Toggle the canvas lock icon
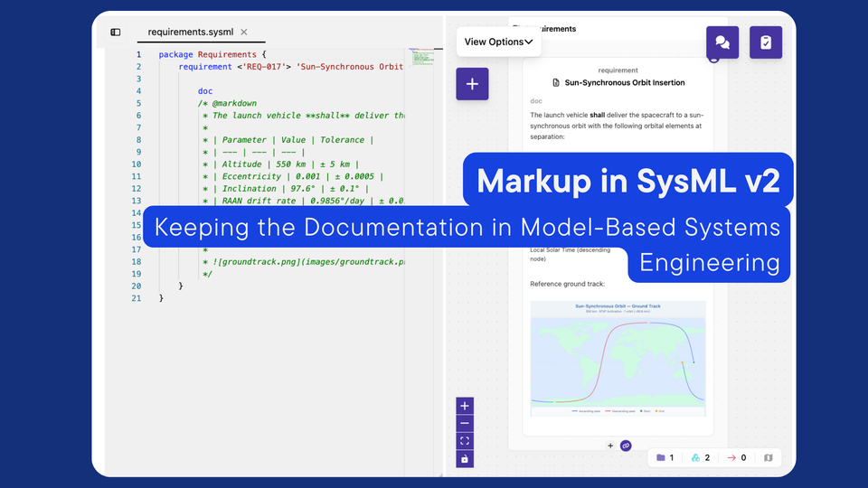Image resolution: width=868 pixels, height=488 pixels. pos(465,459)
